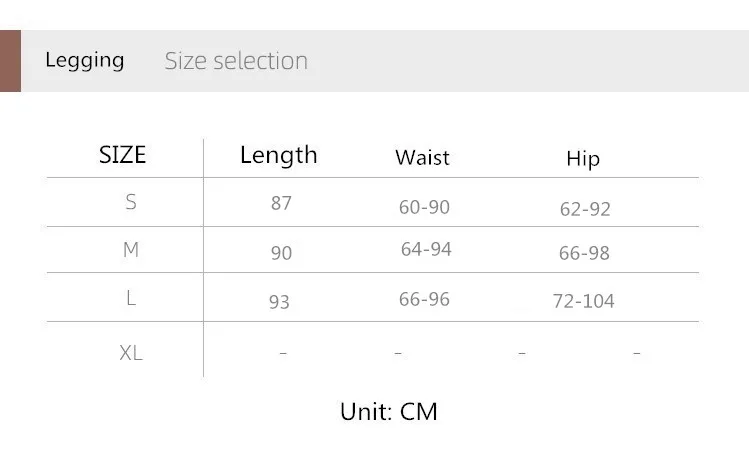Click the hip range 72-104

[x=583, y=301]
